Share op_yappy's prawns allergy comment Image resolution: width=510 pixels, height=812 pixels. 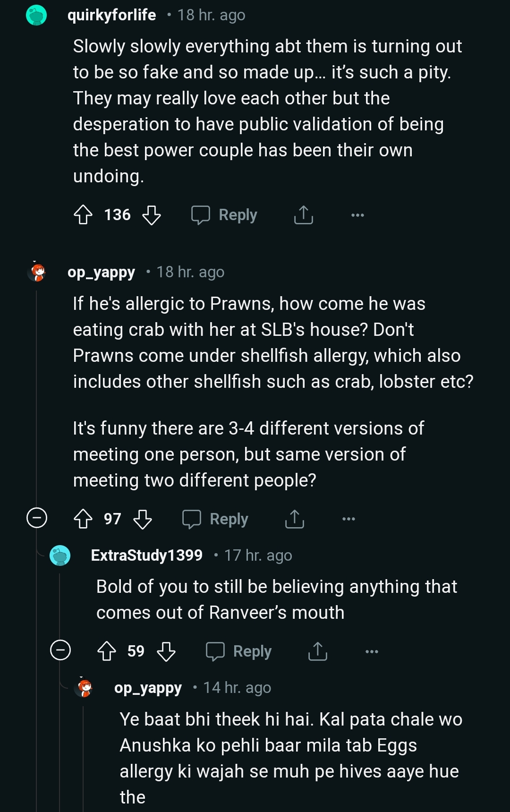[294, 519]
